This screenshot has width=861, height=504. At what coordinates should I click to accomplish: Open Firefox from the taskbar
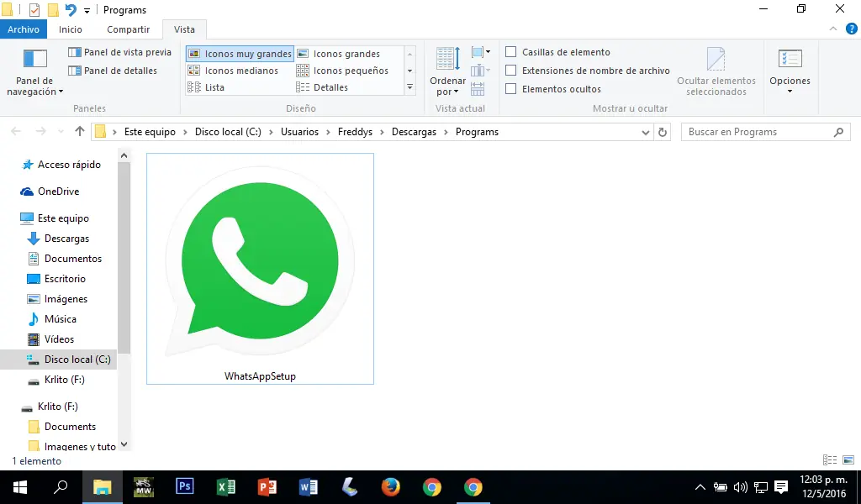click(x=390, y=487)
